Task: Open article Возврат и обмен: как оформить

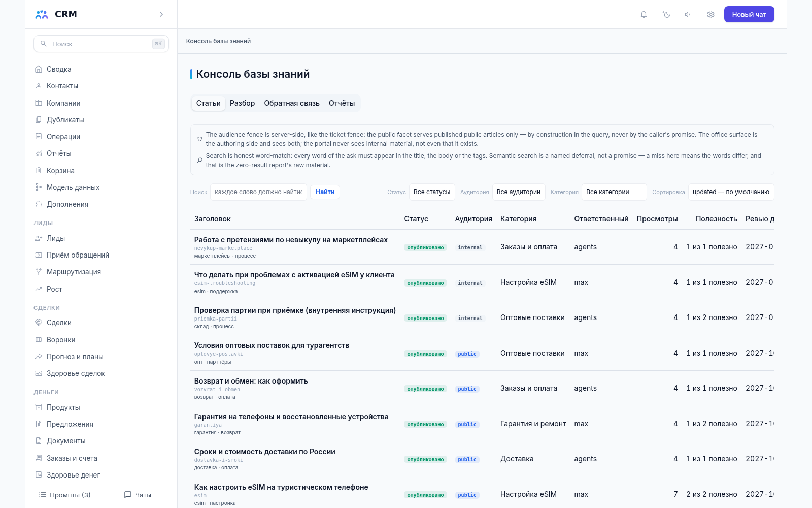Action: 251,381
